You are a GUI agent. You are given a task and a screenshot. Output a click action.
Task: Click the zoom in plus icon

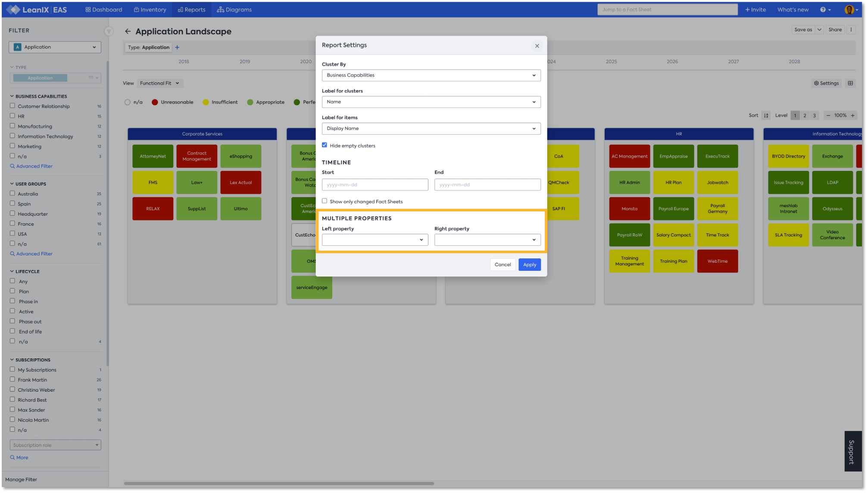(852, 116)
